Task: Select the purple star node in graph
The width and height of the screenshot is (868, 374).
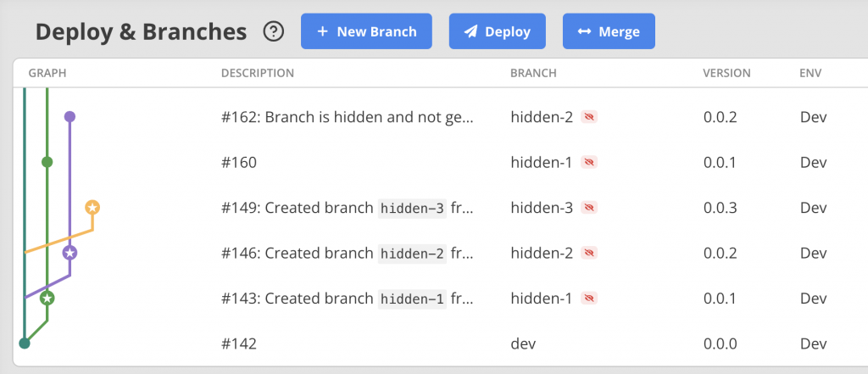Action: pyautogui.click(x=70, y=253)
